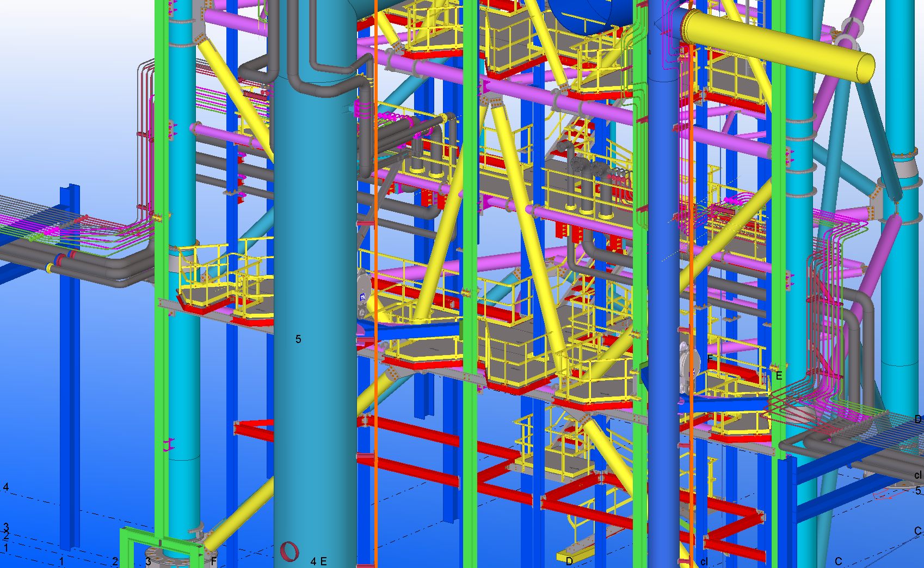Click the 4 E grid label at the bottom
The height and width of the screenshot is (568, 924).
click(x=318, y=561)
